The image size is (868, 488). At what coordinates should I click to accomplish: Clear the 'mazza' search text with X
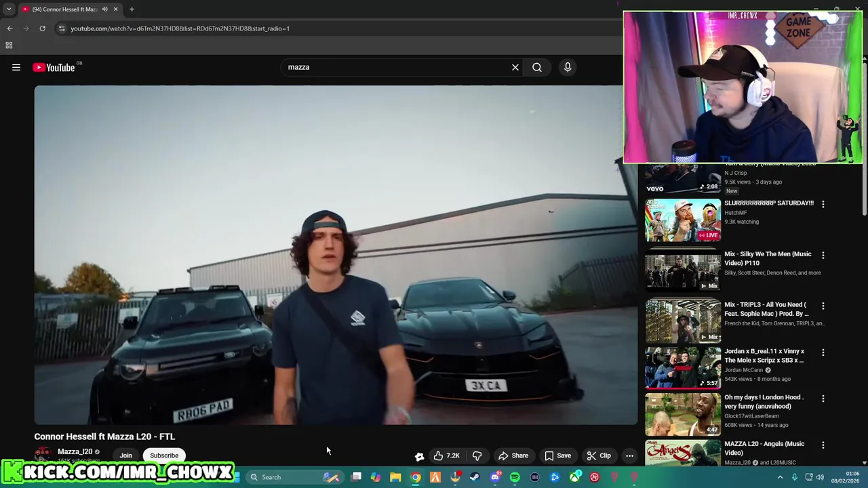[515, 67]
